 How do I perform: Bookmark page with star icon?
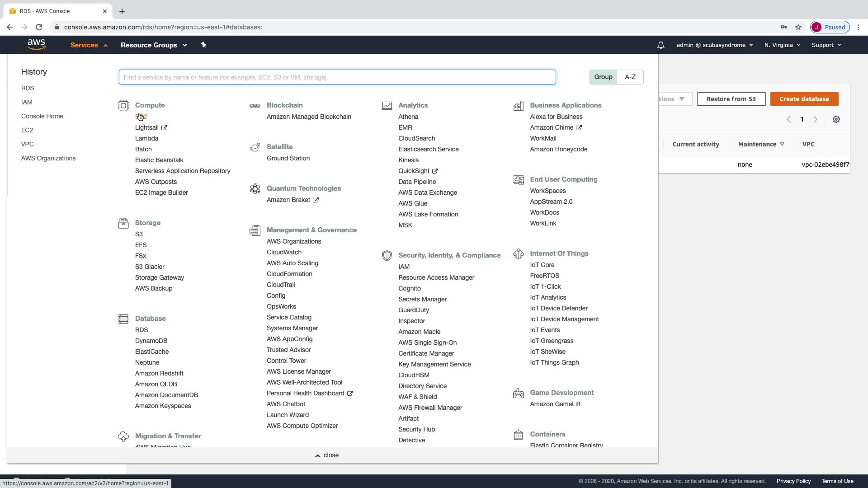click(798, 27)
